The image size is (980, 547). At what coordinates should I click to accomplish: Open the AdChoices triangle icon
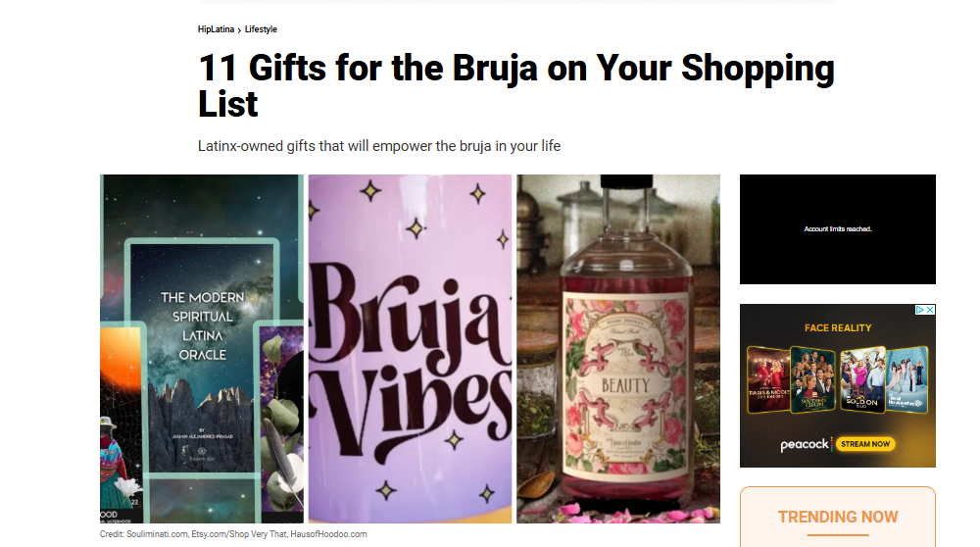pos(919,310)
